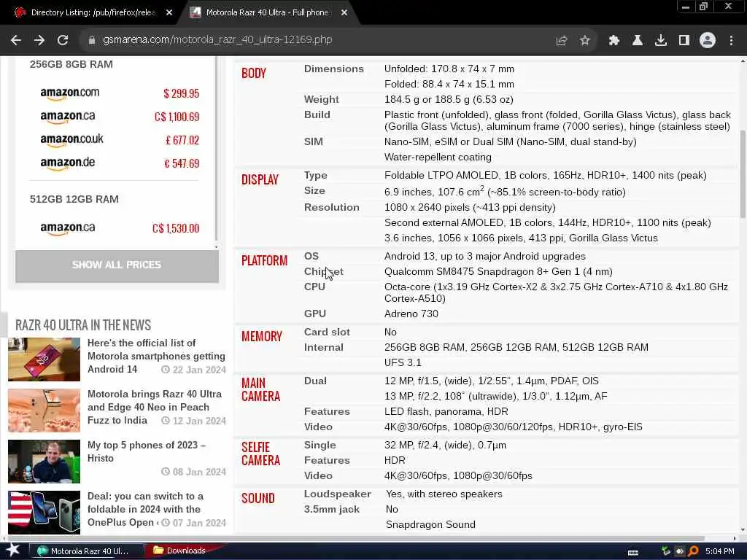The image size is (747, 560).
Task: Click the Chipset spec label
Action: (323, 271)
